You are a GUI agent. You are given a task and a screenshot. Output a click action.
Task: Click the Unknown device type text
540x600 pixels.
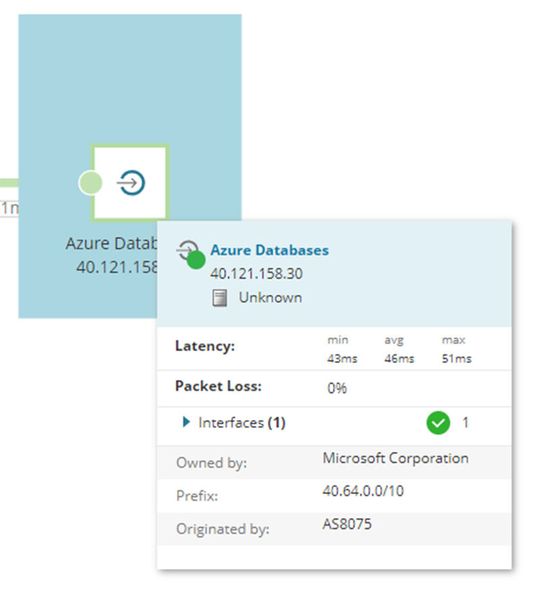[270, 298]
